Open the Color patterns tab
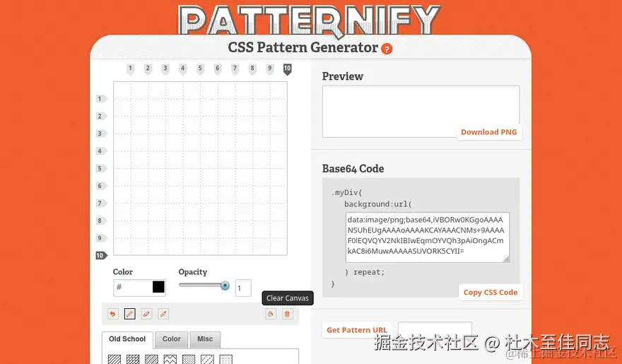Screen dimensions: 622x364 pyautogui.click(x=171, y=339)
